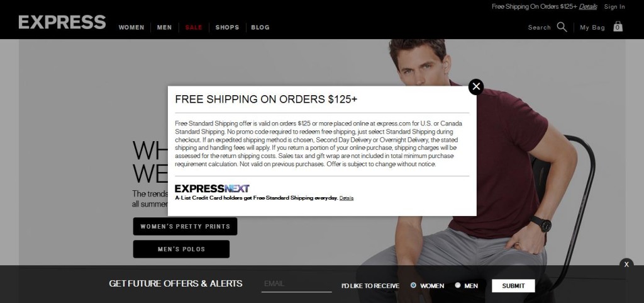The width and height of the screenshot is (644, 303).
Task: Click the Sign In link
Action: [614, 6]
